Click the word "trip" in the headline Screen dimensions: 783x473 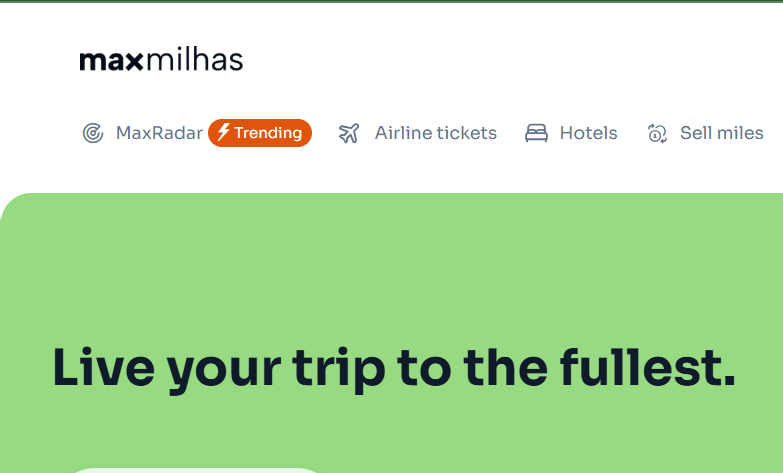[337, 369]
